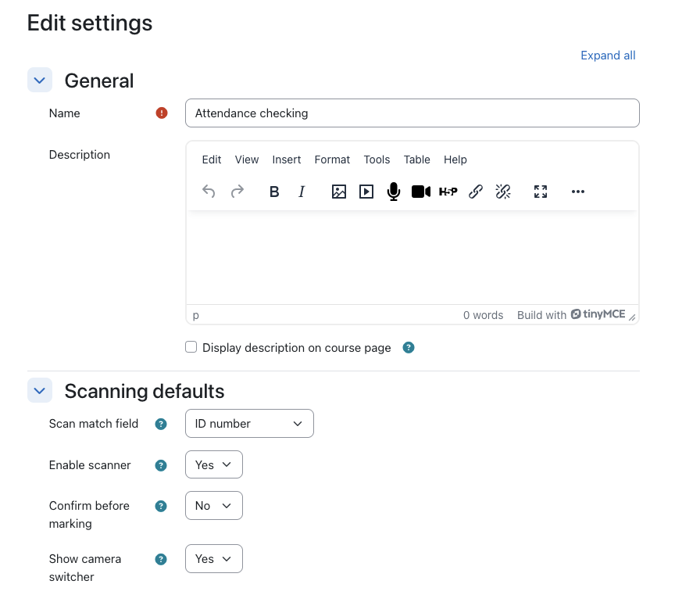Image resolution: width=700 pixels, height=595 pixels.
Task: Open the Help menu in the editor
Action: 455,160
